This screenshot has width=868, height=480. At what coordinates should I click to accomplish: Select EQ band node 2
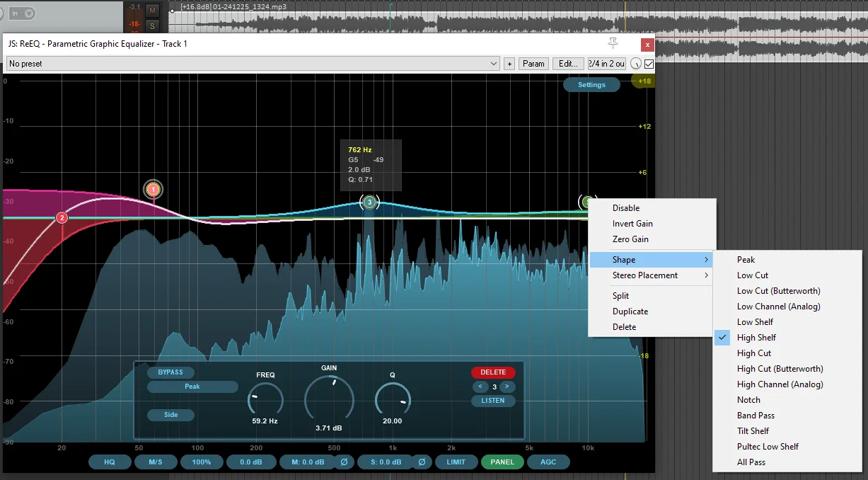62,218
